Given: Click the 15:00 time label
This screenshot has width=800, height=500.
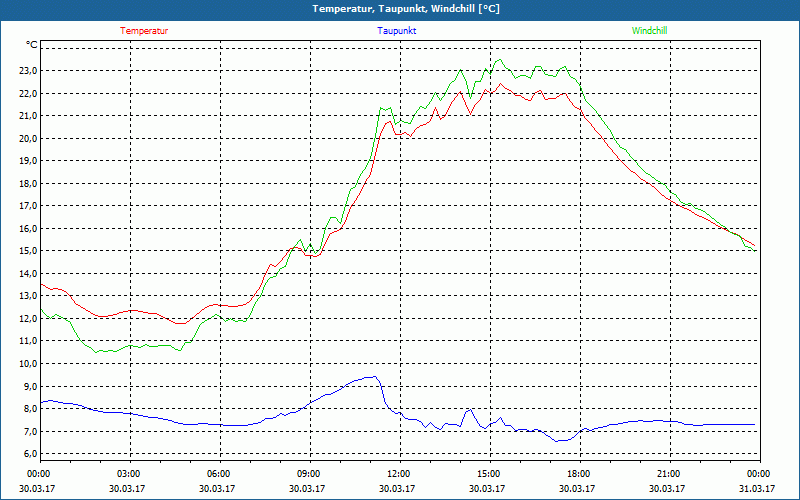Looking at the screenshot, I should click(x=488, y=474).
